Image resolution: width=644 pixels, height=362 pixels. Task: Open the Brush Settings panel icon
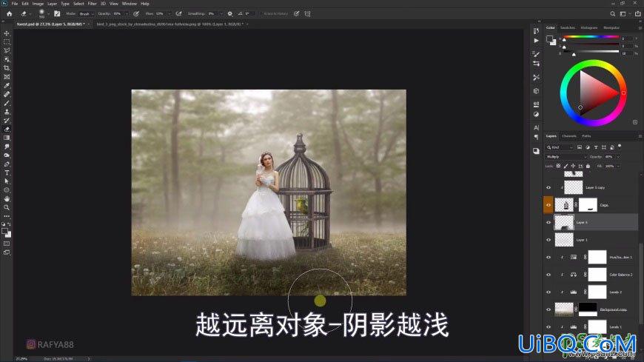tap(536, 54)
